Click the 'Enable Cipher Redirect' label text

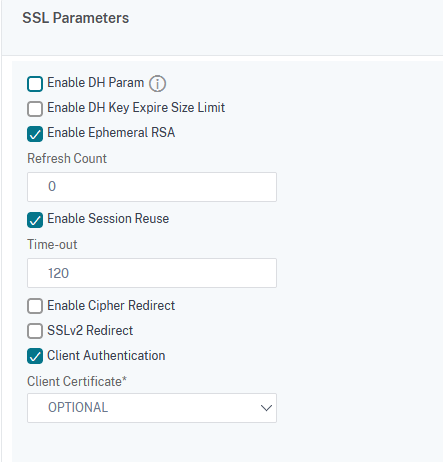click(111, 305)
